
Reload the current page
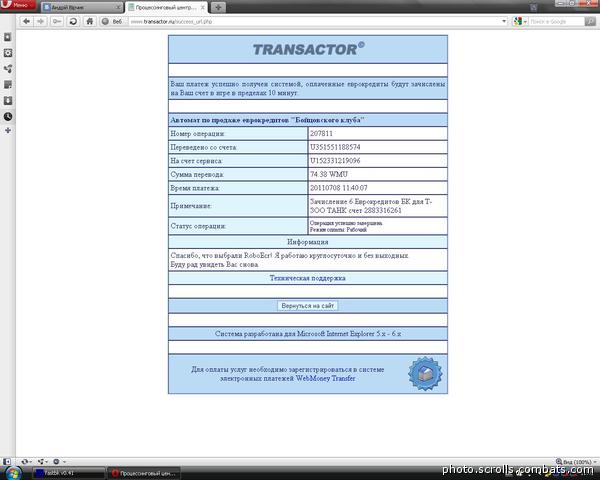[73, 21]
